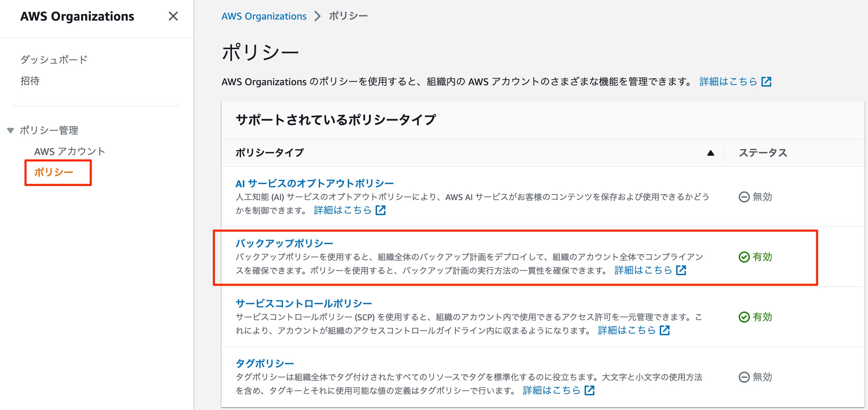Click the ポリシータイプ column header
Image resolution: width=868 pixels, height=410 pixels.
269,153
